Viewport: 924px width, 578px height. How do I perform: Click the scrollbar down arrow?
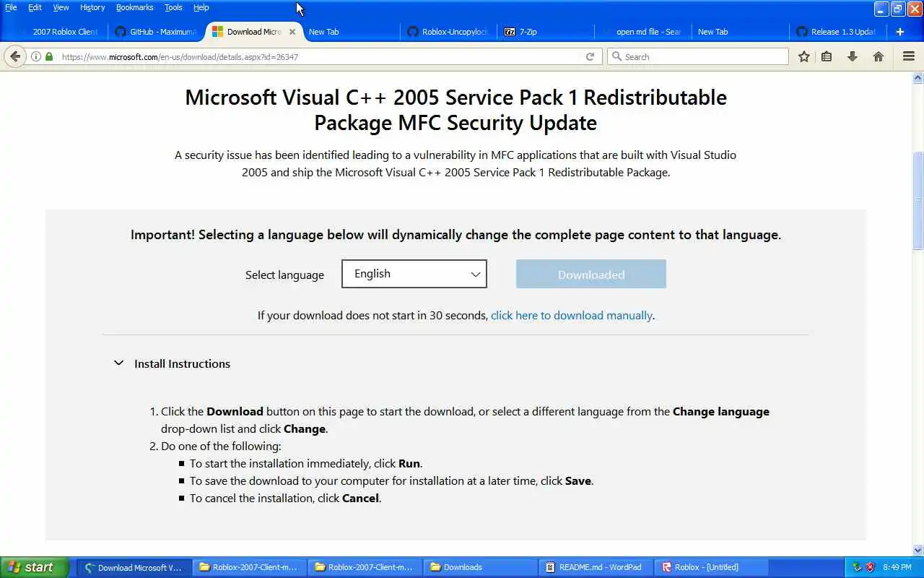click(918, 551)
